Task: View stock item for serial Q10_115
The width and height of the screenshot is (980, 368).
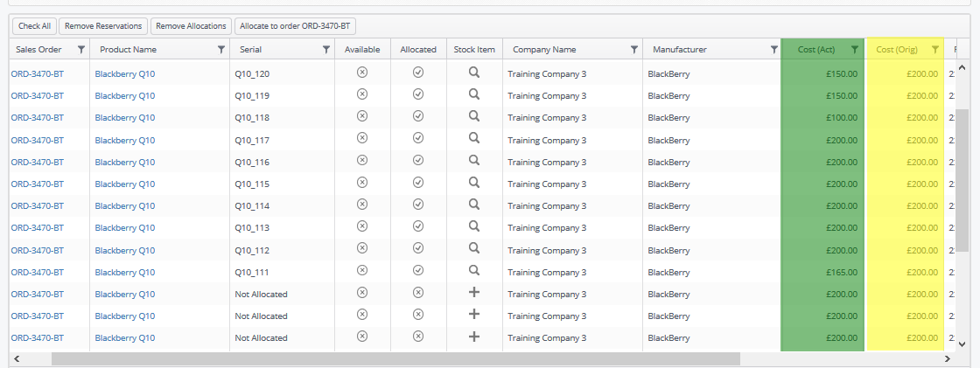Action: (x=474, y=183)
